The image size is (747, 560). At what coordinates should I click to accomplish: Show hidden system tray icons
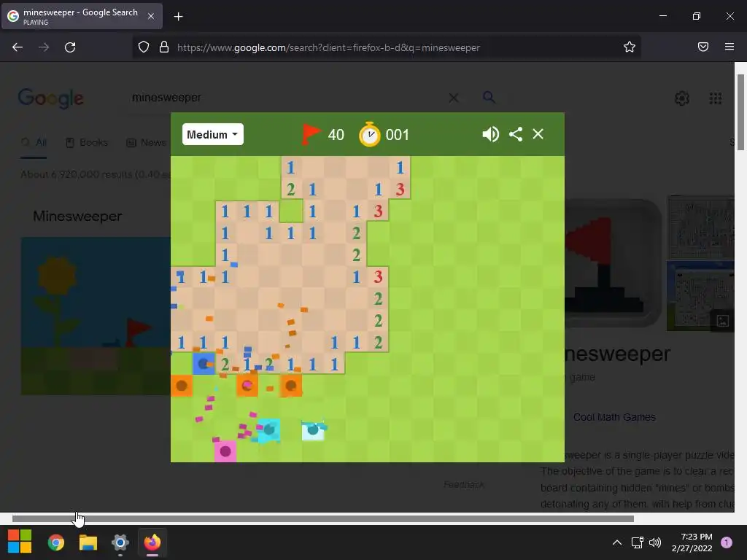tap(617, 542)
